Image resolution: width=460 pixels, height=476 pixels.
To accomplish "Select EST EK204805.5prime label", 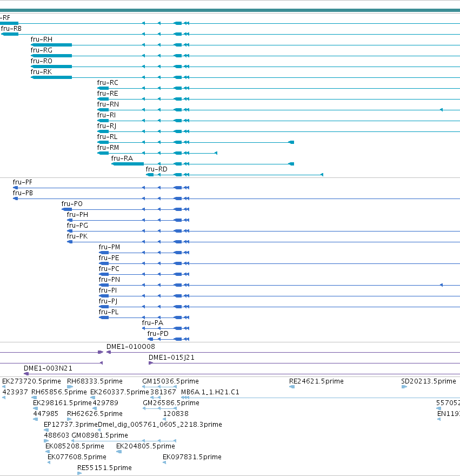I will (x=145, y=446).
